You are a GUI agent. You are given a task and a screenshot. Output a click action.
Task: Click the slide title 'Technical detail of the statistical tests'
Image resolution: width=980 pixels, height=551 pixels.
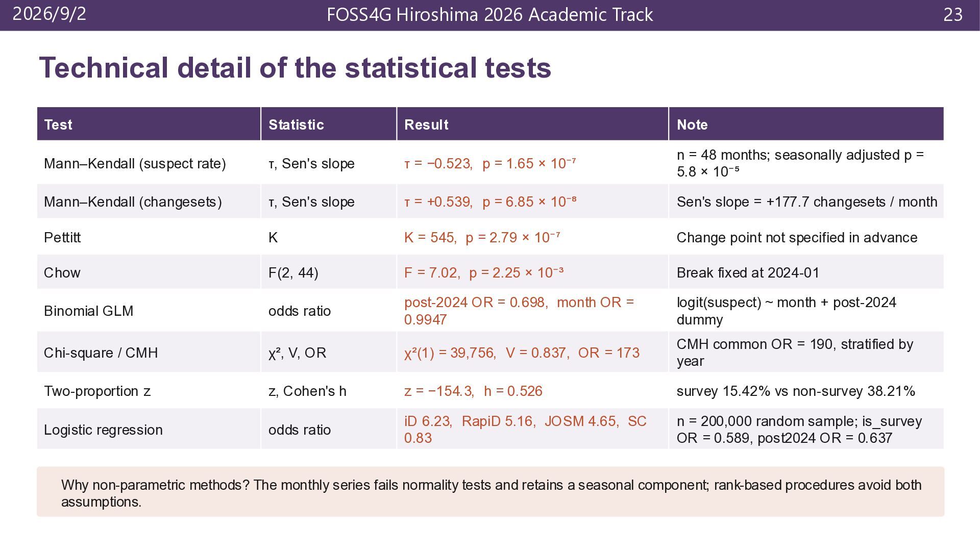[295, 68]
